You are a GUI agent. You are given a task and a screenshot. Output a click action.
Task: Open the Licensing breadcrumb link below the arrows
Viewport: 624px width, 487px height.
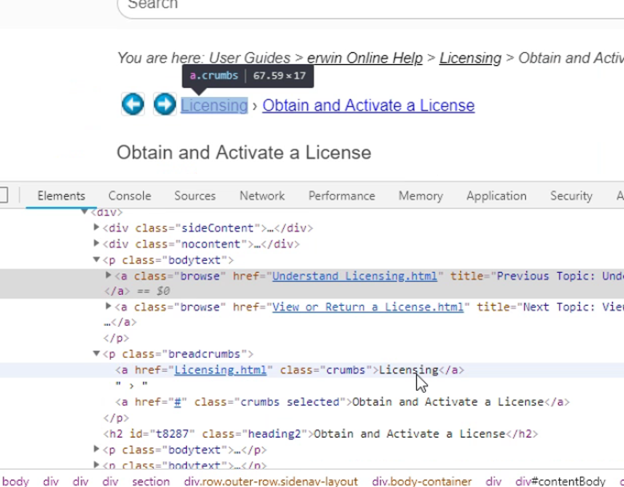(x=214, y=105)
